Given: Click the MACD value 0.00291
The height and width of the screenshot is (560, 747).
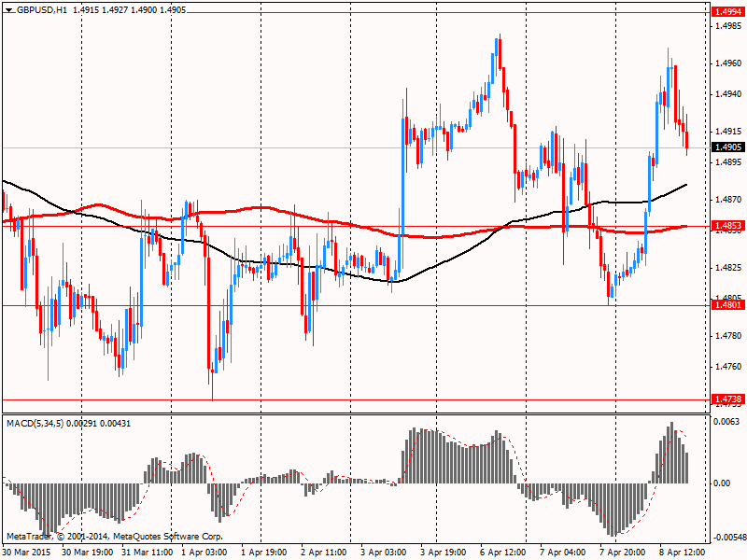Looking at the screenshot, I should 82,424.
